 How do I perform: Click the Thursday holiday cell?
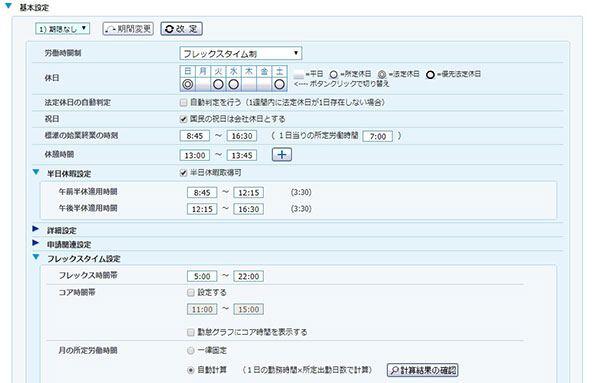click(249, 84)
